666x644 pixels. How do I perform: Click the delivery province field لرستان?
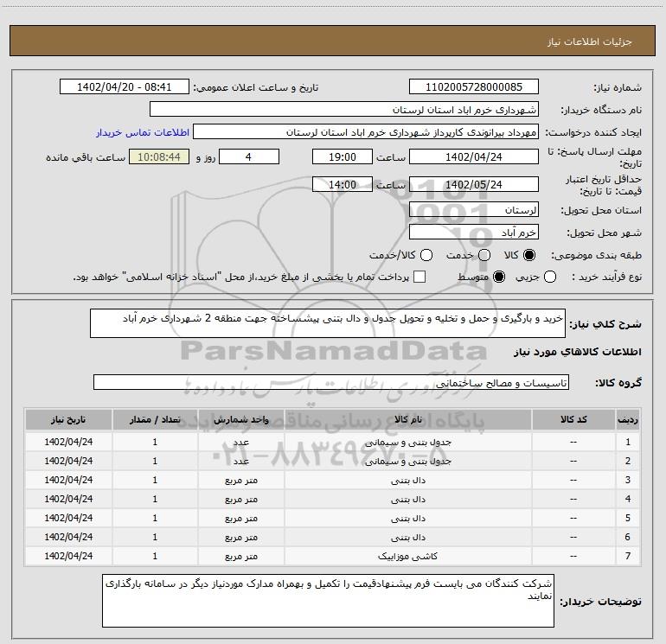coord(474,210)
